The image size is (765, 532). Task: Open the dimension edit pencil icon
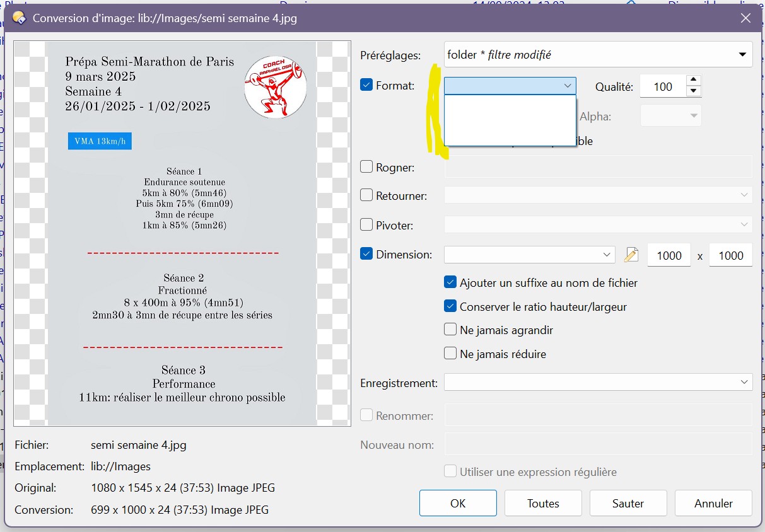tap(631, 255)
